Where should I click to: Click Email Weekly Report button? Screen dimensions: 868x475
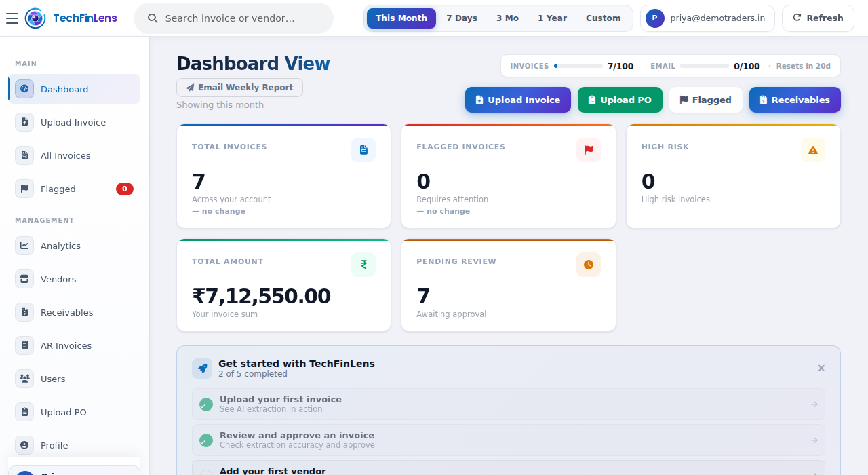[239, 88]
